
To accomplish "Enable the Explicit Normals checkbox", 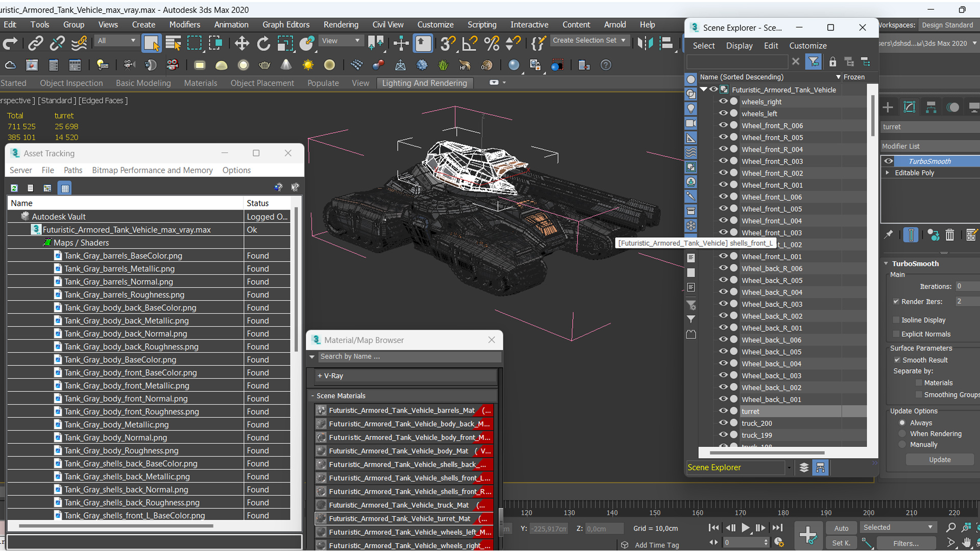I will [896, 334].
